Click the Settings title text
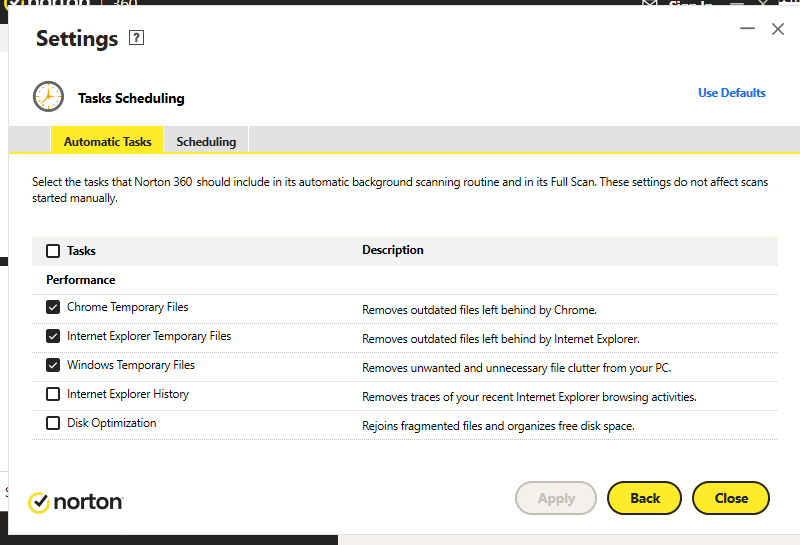 pyautogui.click(x=77, y=39)
